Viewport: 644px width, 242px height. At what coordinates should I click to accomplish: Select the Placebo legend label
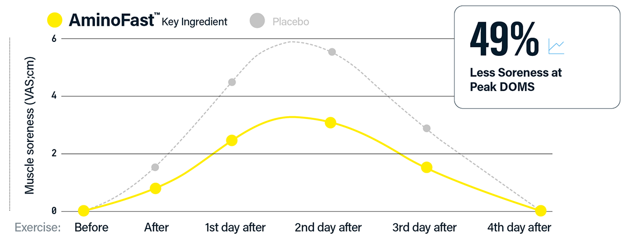click(291, 22)
